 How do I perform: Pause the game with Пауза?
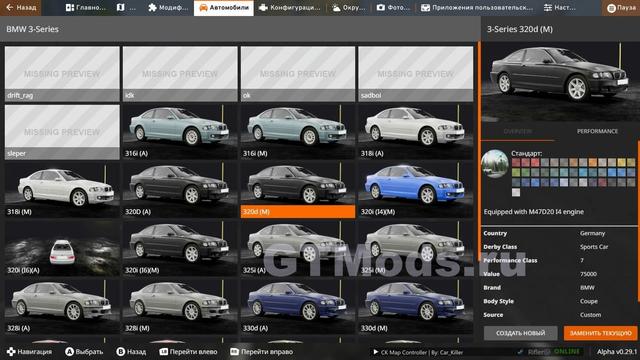tap(621, 8)
